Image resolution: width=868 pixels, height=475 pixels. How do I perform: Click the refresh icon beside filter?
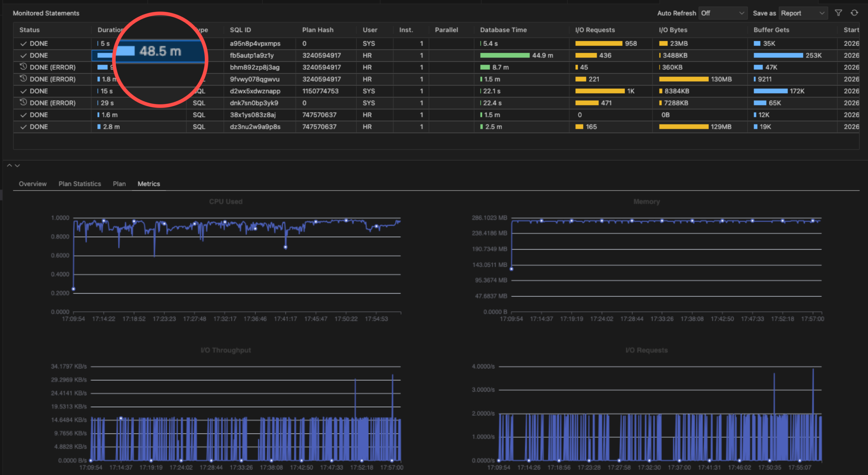point(854,13)
